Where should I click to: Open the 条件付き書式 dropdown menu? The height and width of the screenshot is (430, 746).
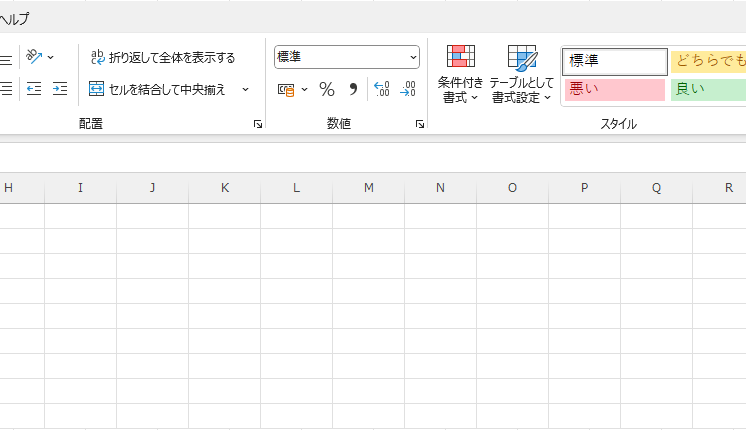tap(460, 76)
